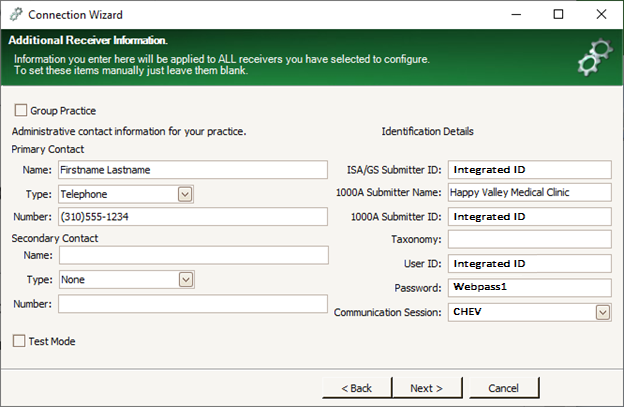Image resolution: width=624 pixels, height=407 pixels.
Task: Go Back to the previous wizard page
Action: (357, 388)
